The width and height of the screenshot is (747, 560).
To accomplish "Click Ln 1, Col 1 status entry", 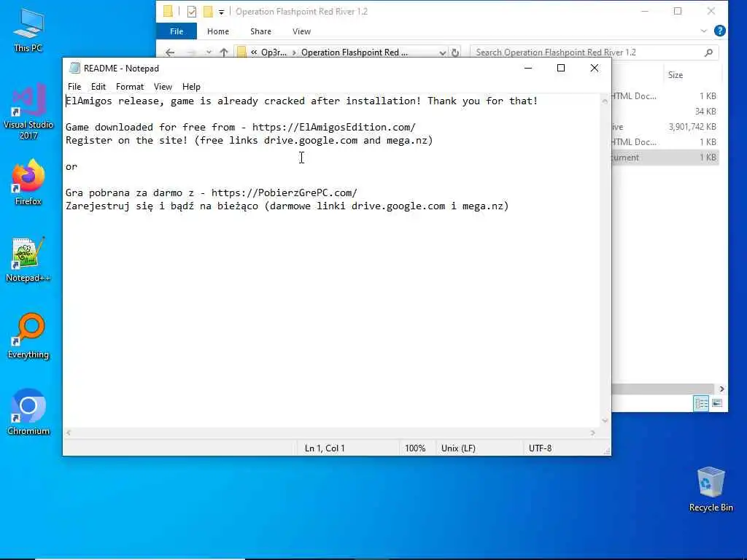I will point(325,448).
